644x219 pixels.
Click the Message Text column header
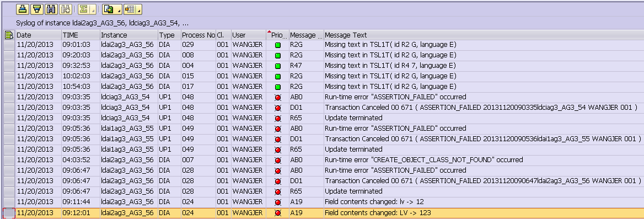[484, 35]
